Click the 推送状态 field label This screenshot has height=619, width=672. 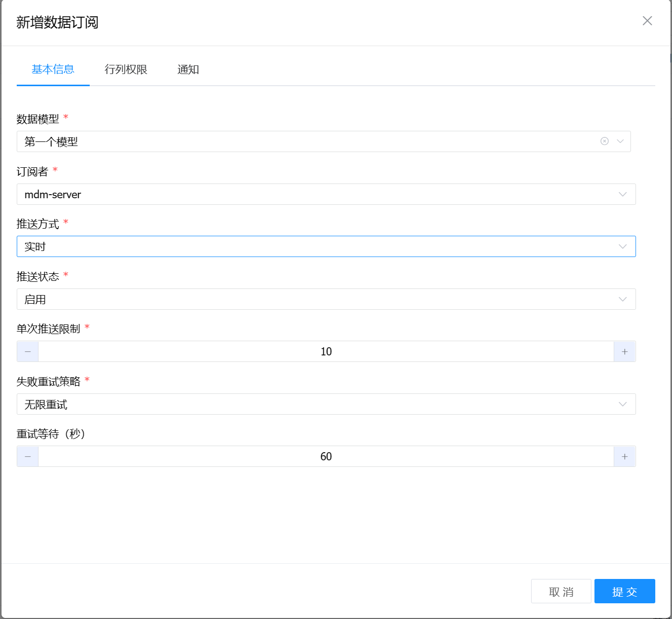(x=38, y=277)
